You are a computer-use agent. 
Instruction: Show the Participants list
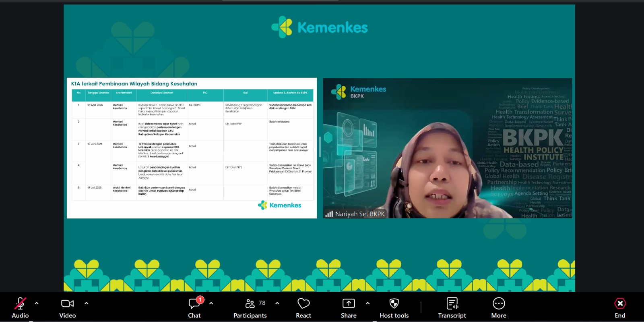(250, 307)
